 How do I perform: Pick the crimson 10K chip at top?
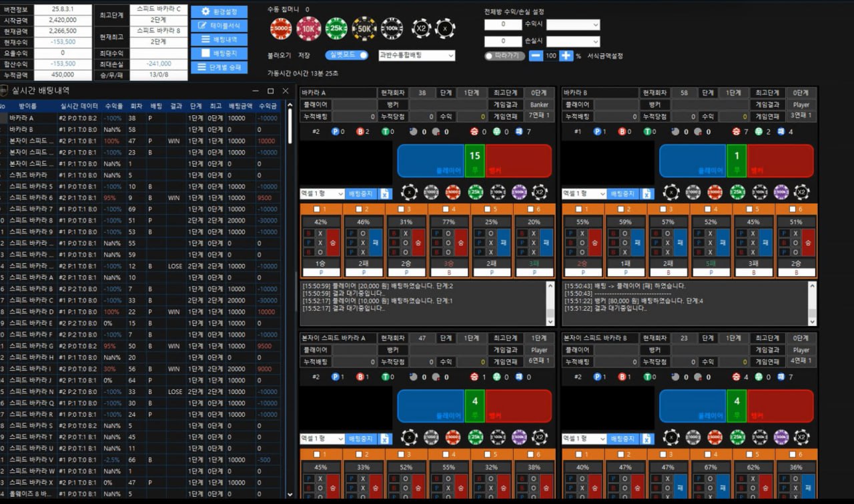[309, 29]
